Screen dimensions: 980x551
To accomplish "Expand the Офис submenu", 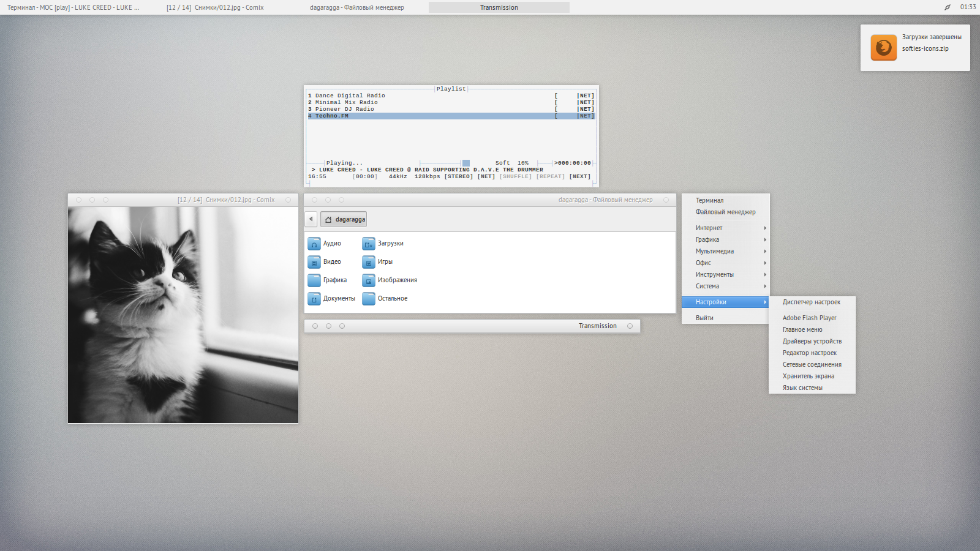I will click(725, 263).
